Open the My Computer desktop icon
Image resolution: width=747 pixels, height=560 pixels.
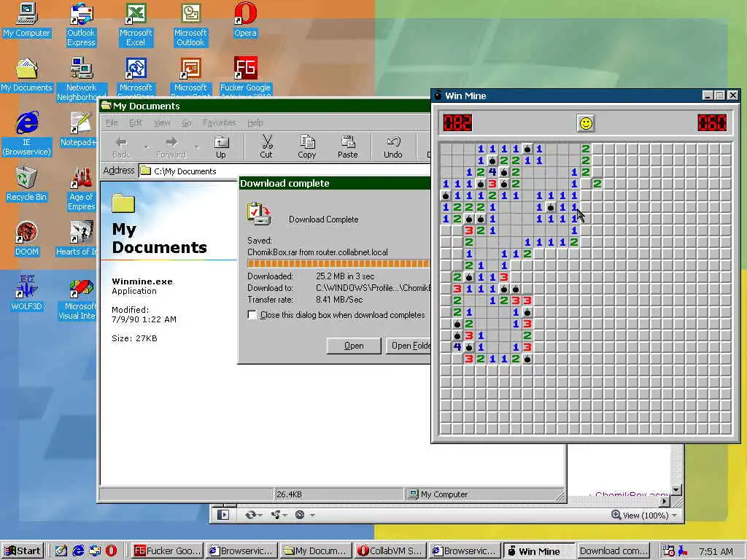pos(27,20)
